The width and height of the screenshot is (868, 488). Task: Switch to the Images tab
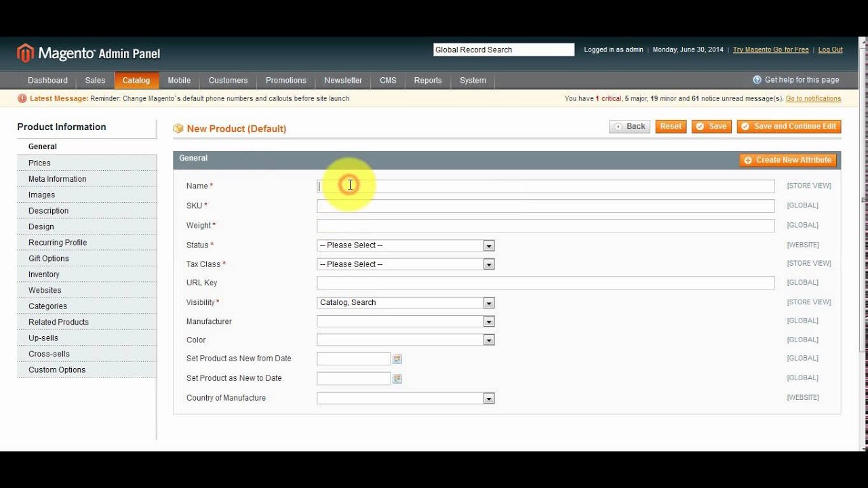(87, 195)
